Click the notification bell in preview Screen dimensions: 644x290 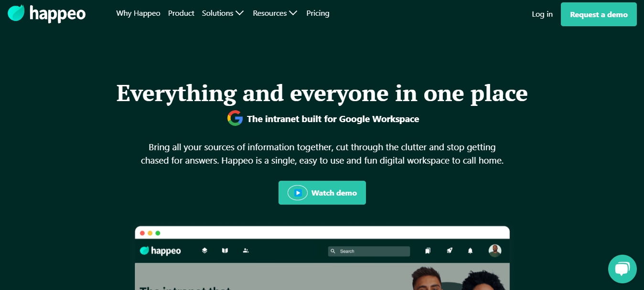(x=470, y=250)
